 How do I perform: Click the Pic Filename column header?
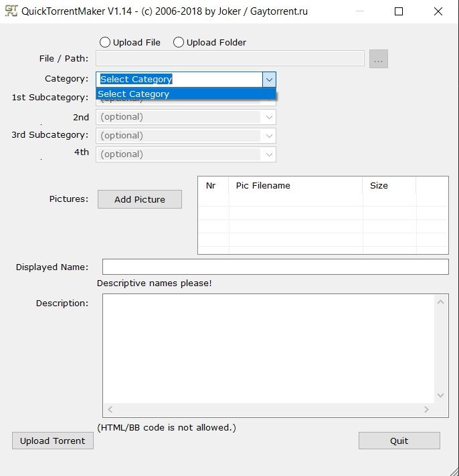coord(295,186)
